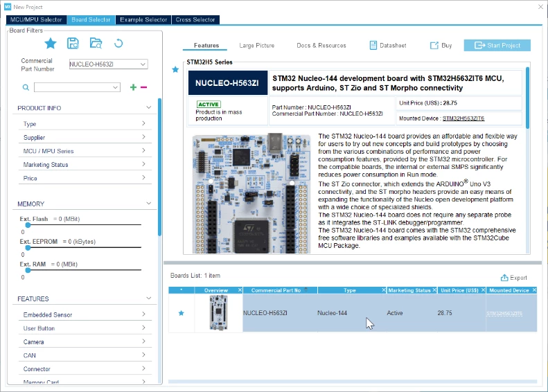548x392 pixels.
Task: Show favorite boards with the star filter icon
Action: (x=51, y=44)
